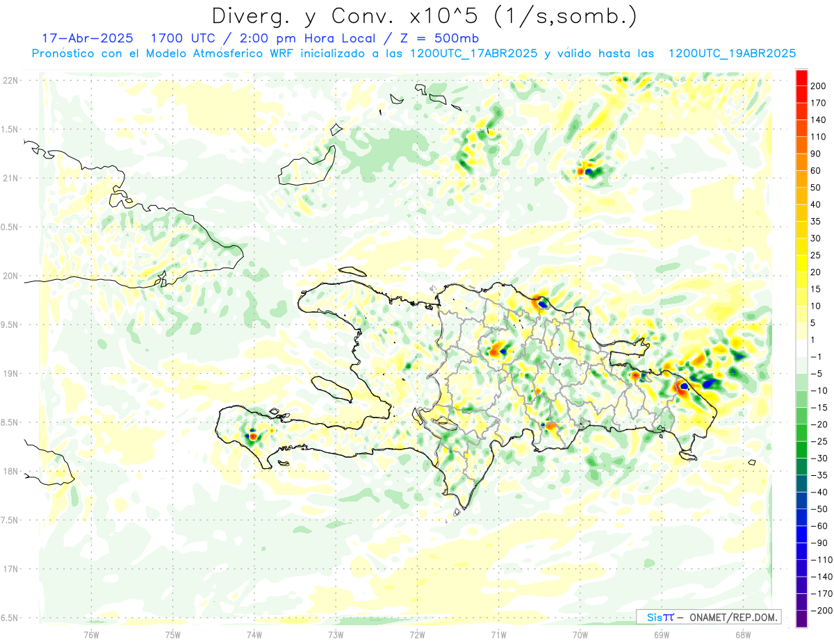
Task: Click the positive '10' colorbar value
Action: [x=817, y=306]
